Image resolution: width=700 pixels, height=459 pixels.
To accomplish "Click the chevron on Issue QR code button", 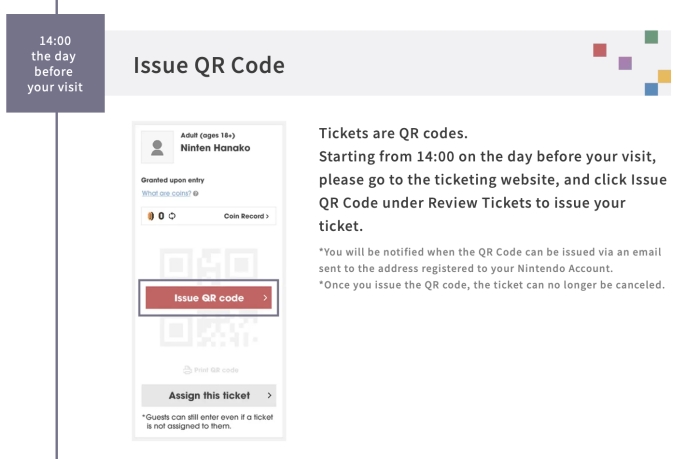I will click(x=265, y=298).
